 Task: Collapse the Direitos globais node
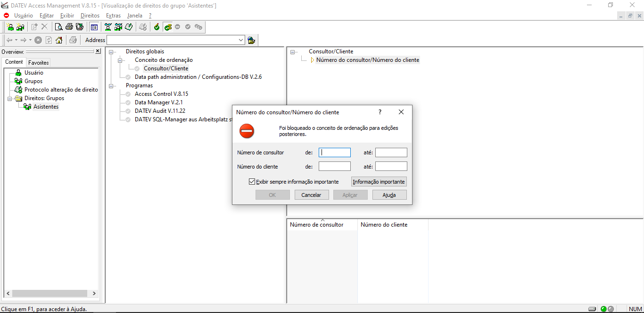pyautogui.click(x=111, y=52)
